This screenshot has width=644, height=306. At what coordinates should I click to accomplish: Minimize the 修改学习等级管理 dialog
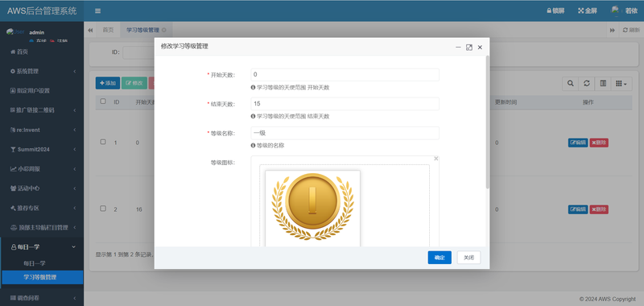458,48
